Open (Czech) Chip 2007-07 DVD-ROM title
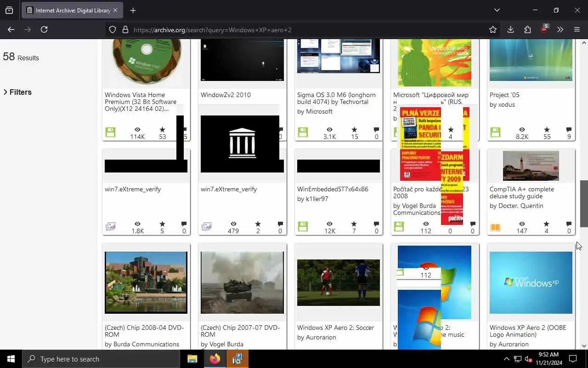The image size is (588, 368). click(x=240, y=331)
